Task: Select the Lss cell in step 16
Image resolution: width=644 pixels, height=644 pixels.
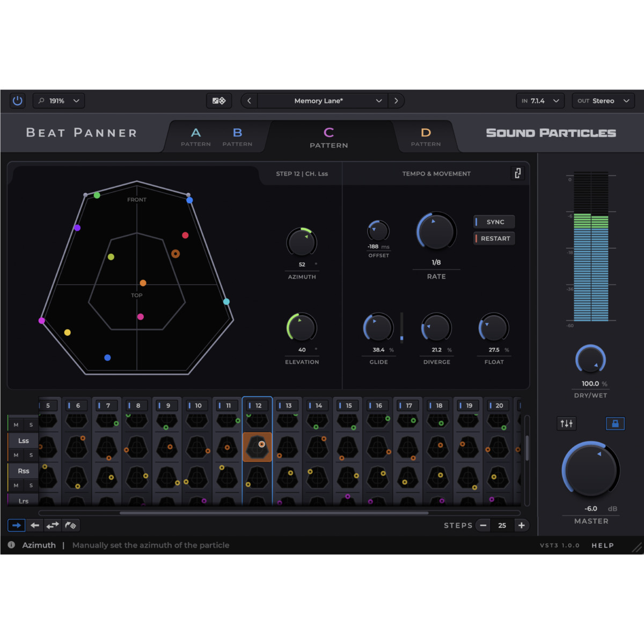Action: [x=378, y=447]
